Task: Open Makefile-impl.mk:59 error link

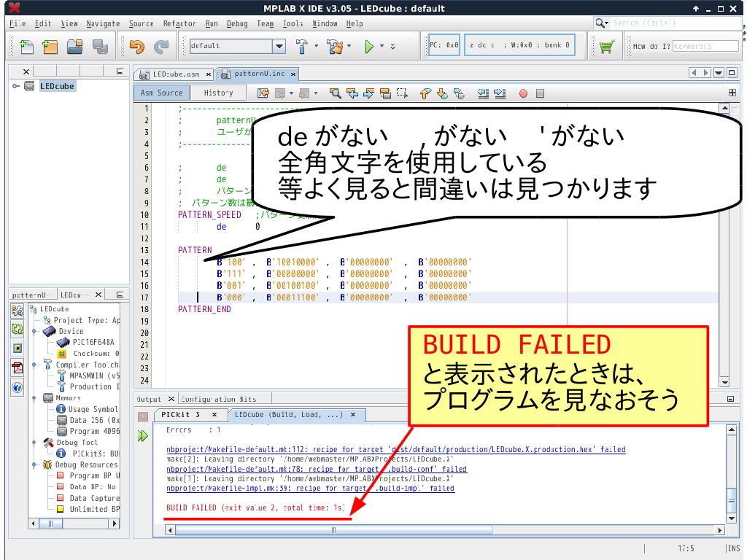Action: [x=311, y=488]
